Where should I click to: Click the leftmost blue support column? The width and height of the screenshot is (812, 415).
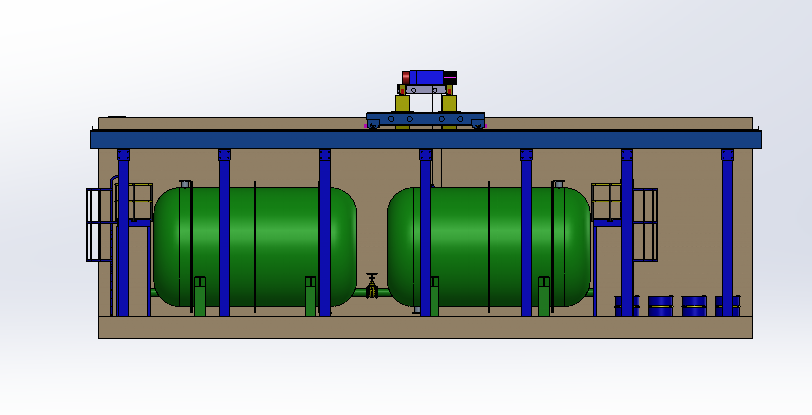(123, 233)
